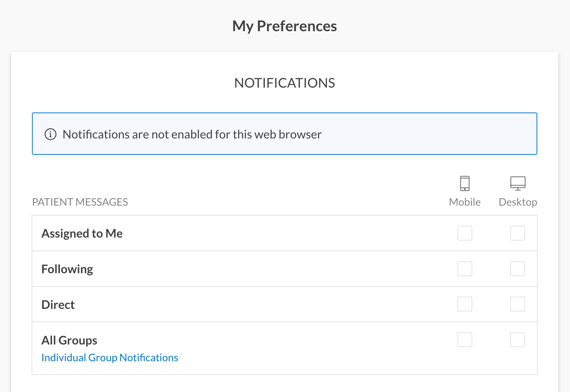Enable Mobile notifications for Assigned to Me

[x=464, y=233]
